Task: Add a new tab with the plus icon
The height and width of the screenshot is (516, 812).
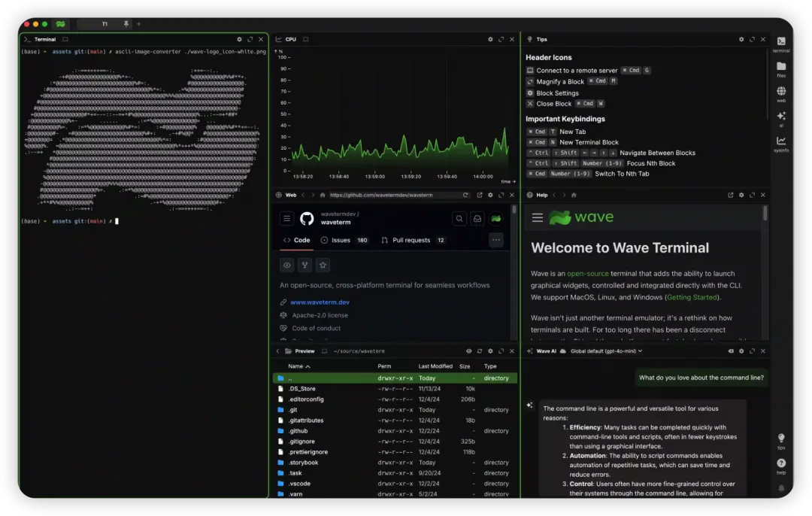Action: [139, 24]
